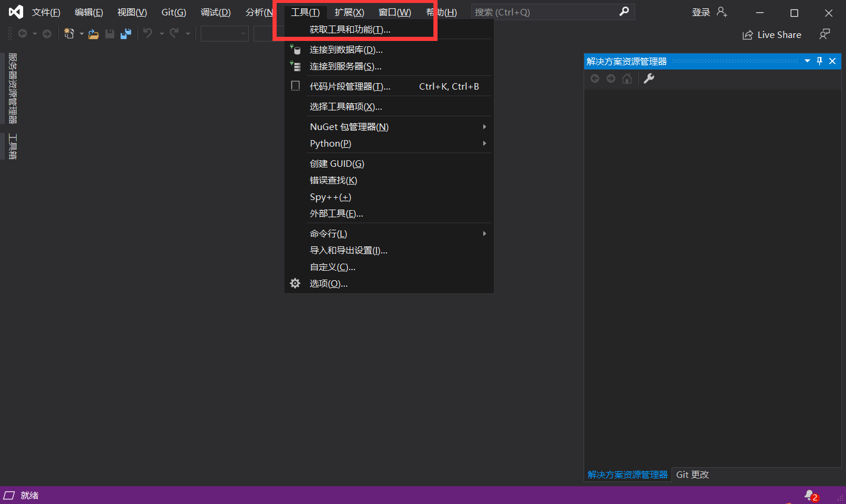Switch to the Git 更改 tab
Screen dimensions: 846x504
coord(692,474)
